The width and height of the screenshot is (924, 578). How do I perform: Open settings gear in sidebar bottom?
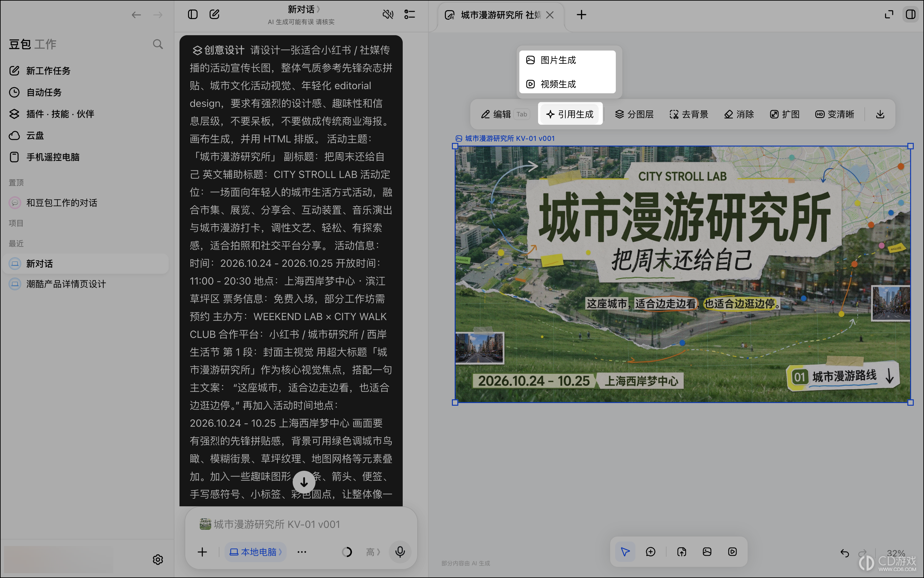158,560
